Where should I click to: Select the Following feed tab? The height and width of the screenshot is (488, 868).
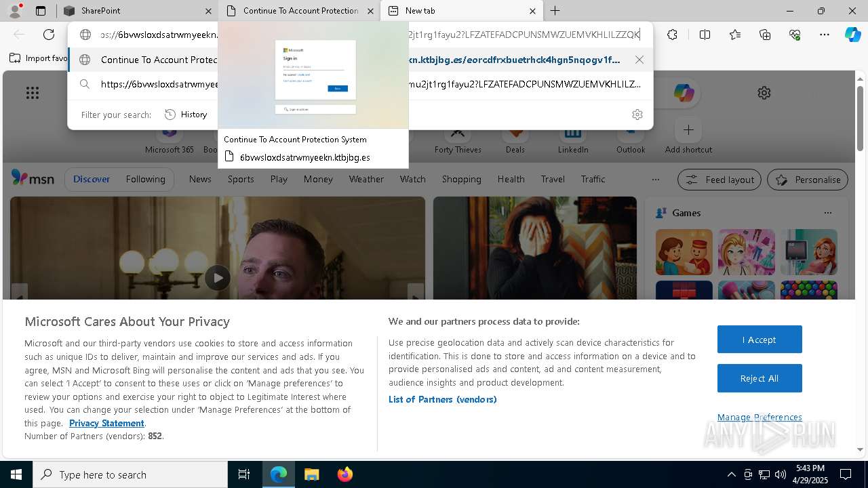[145, 179]
